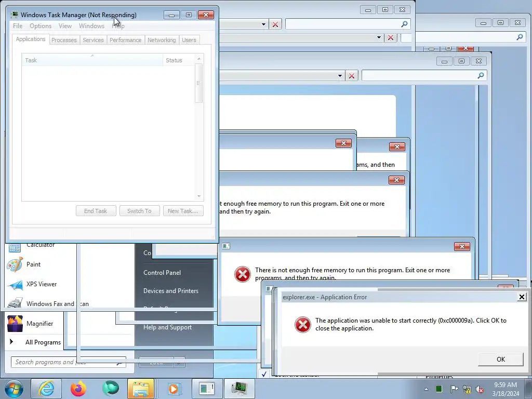Click the Magnifier icon in Start menu
The image size is (532, 399).
(15, 324)
